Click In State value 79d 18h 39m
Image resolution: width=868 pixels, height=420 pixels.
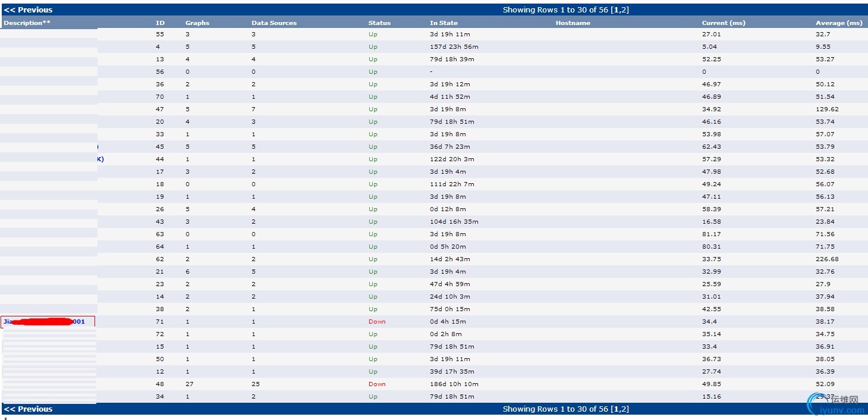point(452,59)
